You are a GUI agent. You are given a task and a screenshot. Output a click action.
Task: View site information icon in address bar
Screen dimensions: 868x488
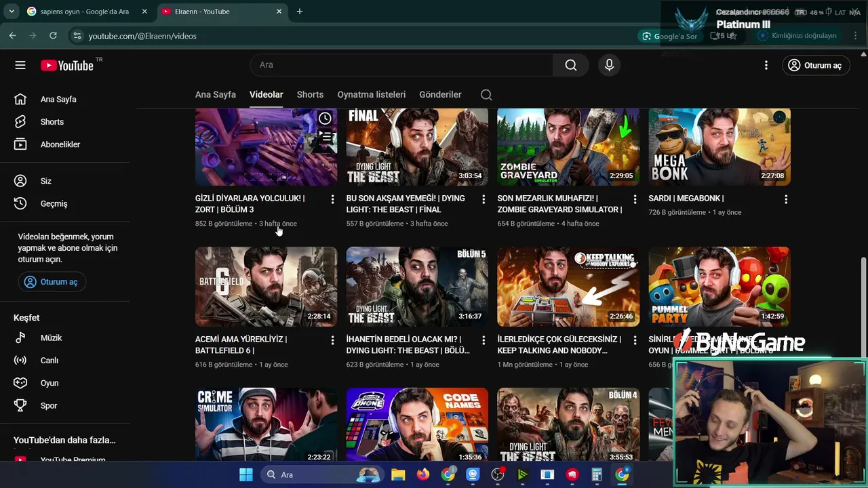pos(77,35)
